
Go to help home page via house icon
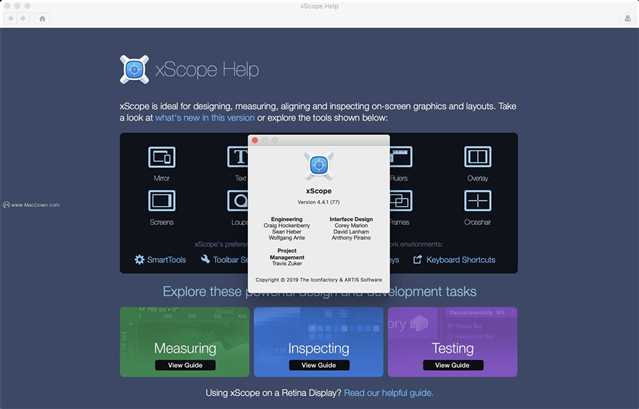(42, 19)
